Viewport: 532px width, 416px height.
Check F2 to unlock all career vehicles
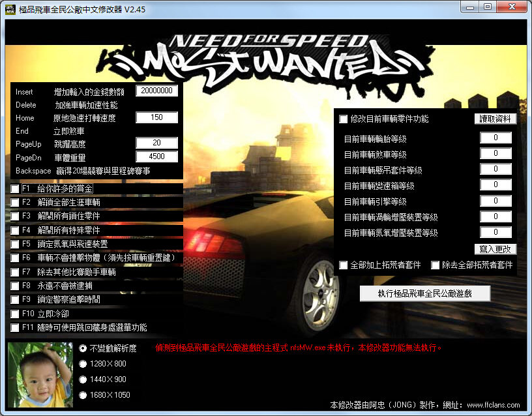point(13,201)
